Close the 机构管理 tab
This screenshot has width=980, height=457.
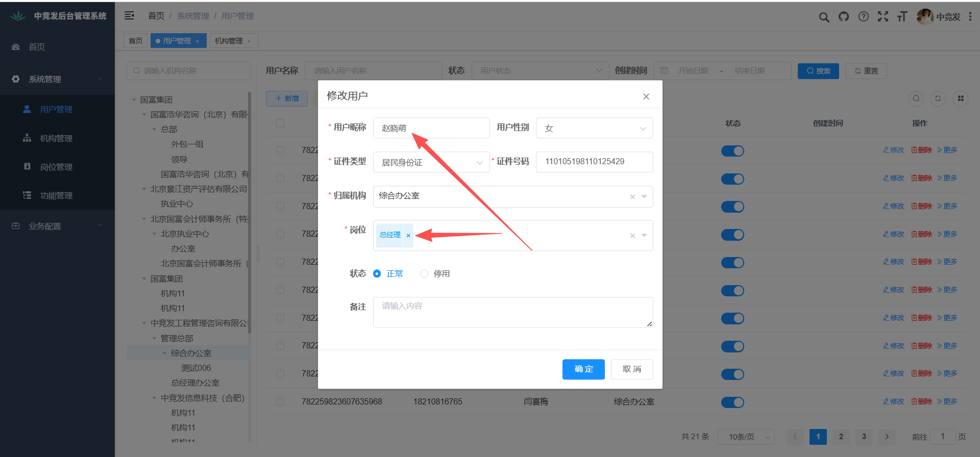pyautogui.click(x=249, y=41)
